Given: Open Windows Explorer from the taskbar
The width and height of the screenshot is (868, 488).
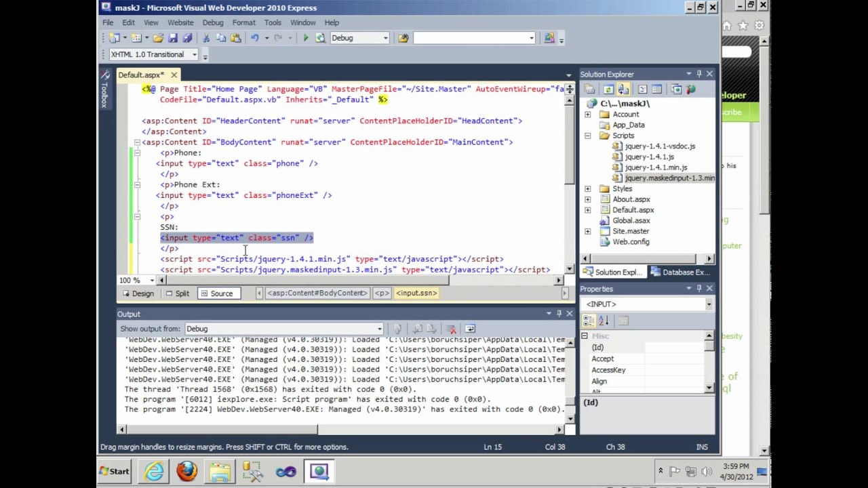Looking at the screenshot, I should click(x=220, y=471).
